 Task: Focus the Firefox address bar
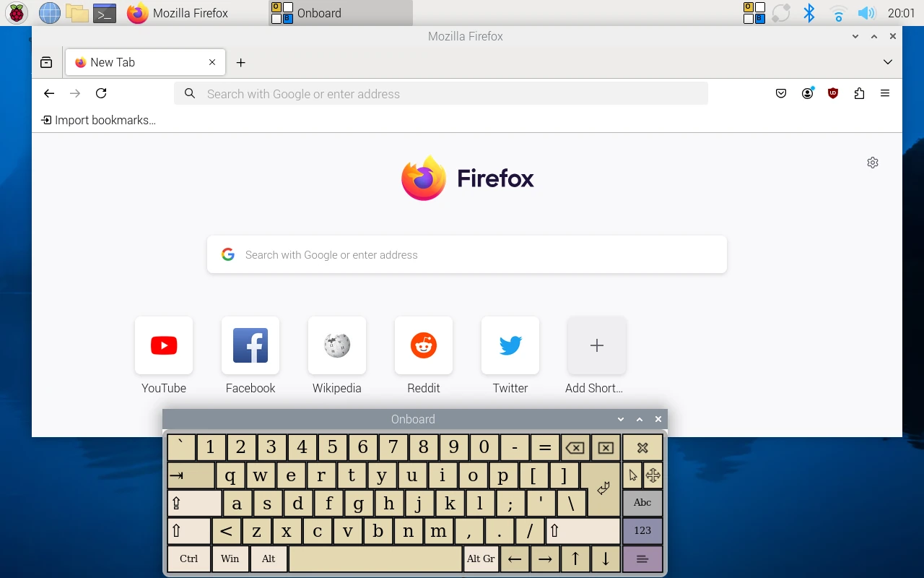pyautogui.click(x=441, y=93)
